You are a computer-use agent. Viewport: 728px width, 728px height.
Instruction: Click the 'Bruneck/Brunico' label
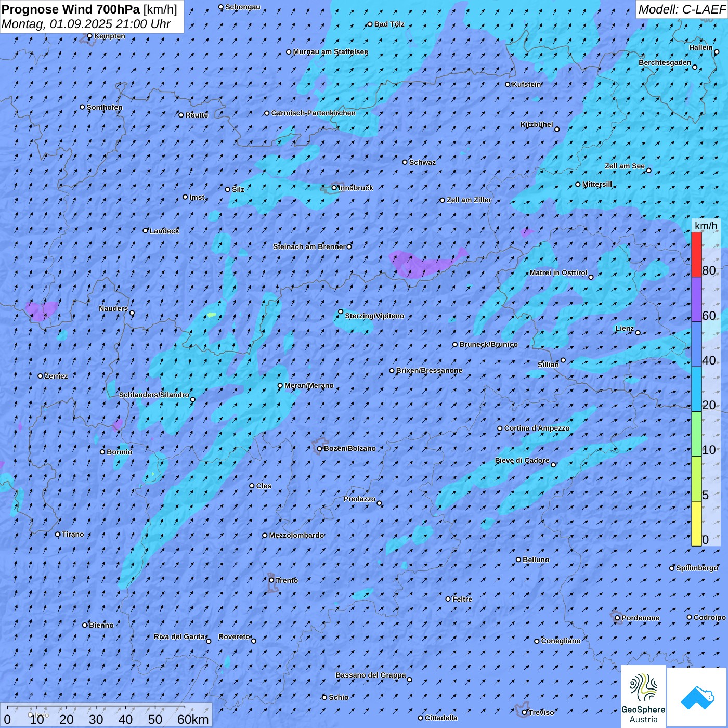pyautogui.click(x=488, y=344)
